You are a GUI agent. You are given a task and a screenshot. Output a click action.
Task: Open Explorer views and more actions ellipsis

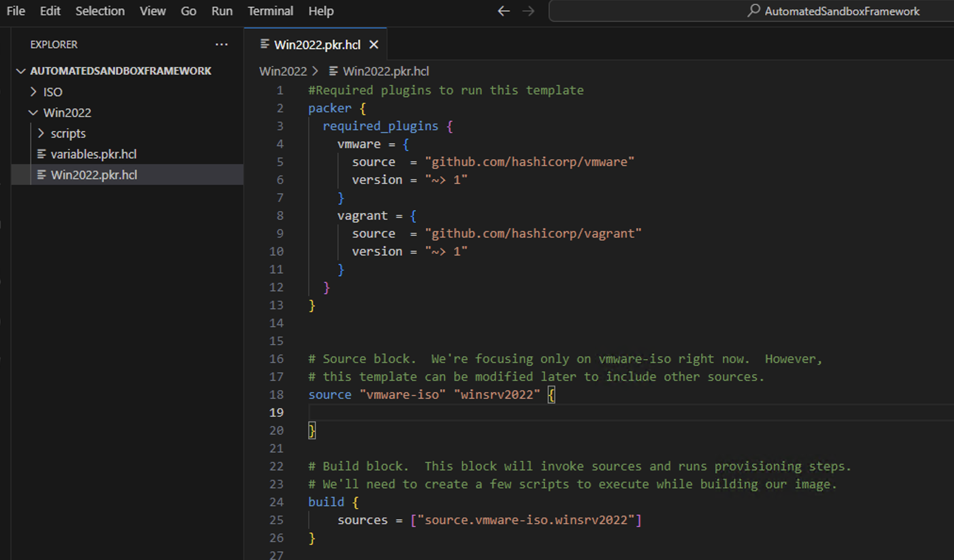pyautogui.click(x=222, y=44)
